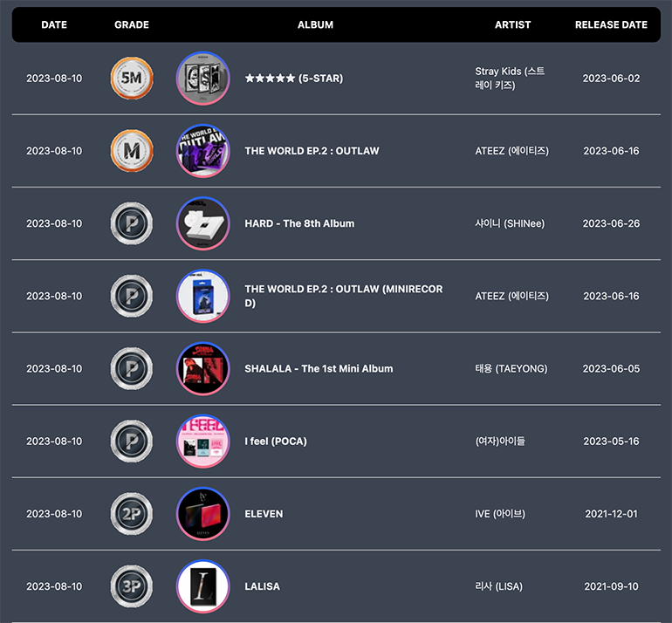Open SHALALA - The 1st Mini Album title
This screenshot has height=623, width=672.
point(319,368)
